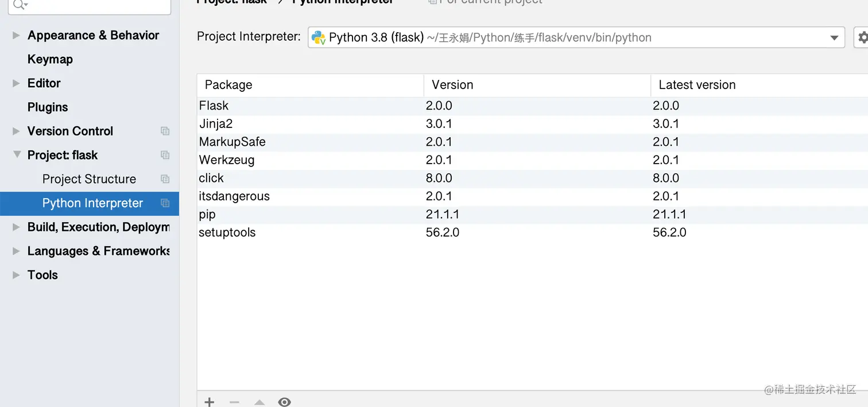Select Project Structure in the sidebar
The width and height of the screenshot is (868, 407).
[89, 179]
